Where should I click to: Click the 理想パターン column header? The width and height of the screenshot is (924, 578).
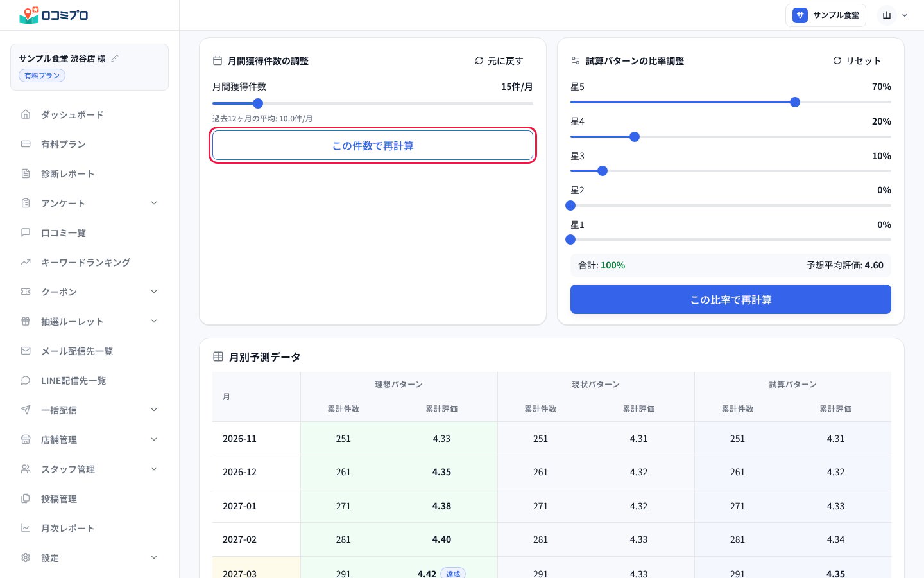click(x=399, y=384)
